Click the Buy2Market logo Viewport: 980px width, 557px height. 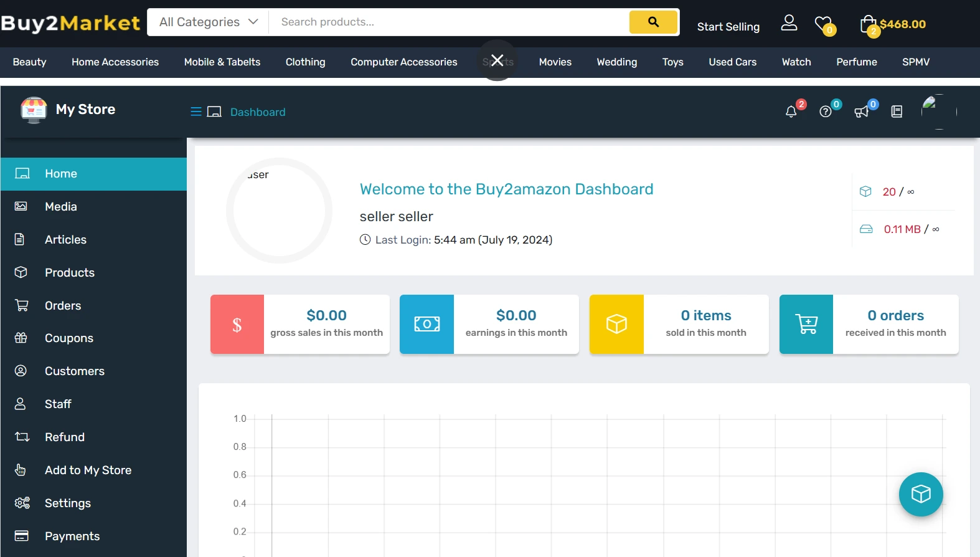pyautogui.click(x=70, y=23)
